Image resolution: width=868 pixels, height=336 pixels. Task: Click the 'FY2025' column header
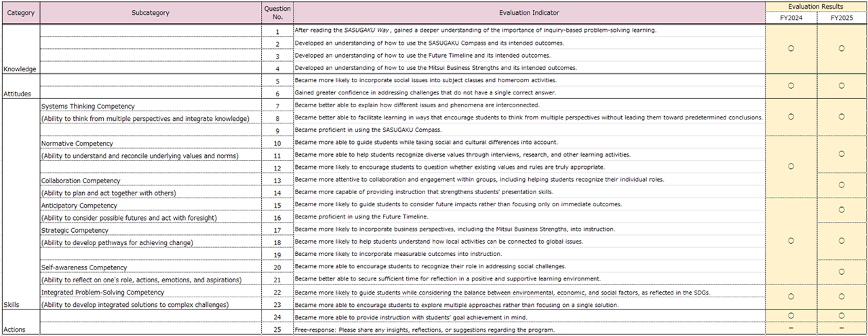pyautogui.click(x=842, y=19)
